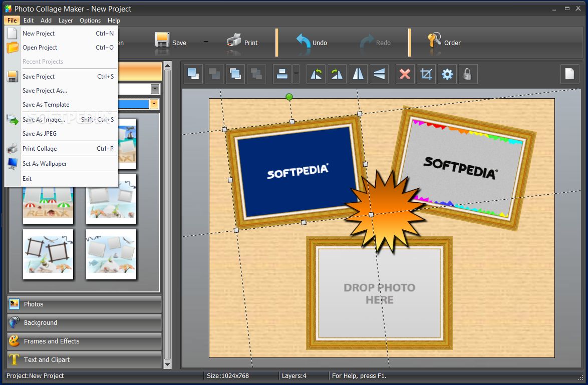Rotate the selection counter-clockwise
This screenshot has height=385, width=588.
pos(316,74)
